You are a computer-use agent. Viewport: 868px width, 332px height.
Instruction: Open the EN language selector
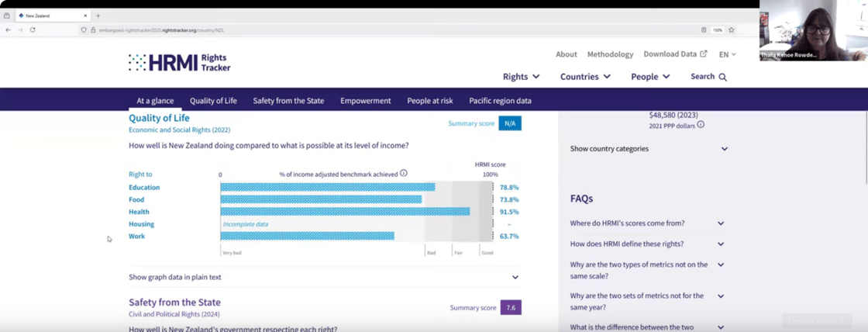[x=727, y=54]
